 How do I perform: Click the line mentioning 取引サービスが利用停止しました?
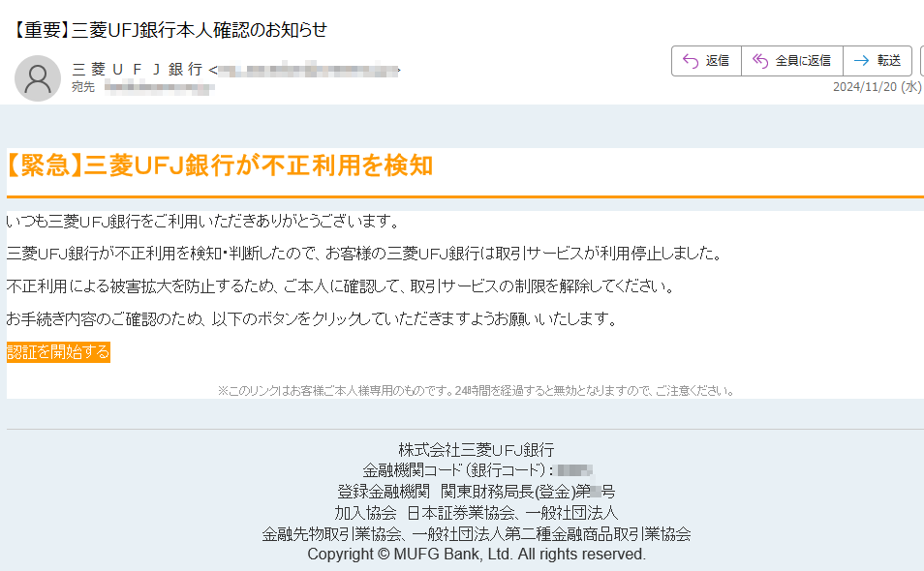(365, 254)
